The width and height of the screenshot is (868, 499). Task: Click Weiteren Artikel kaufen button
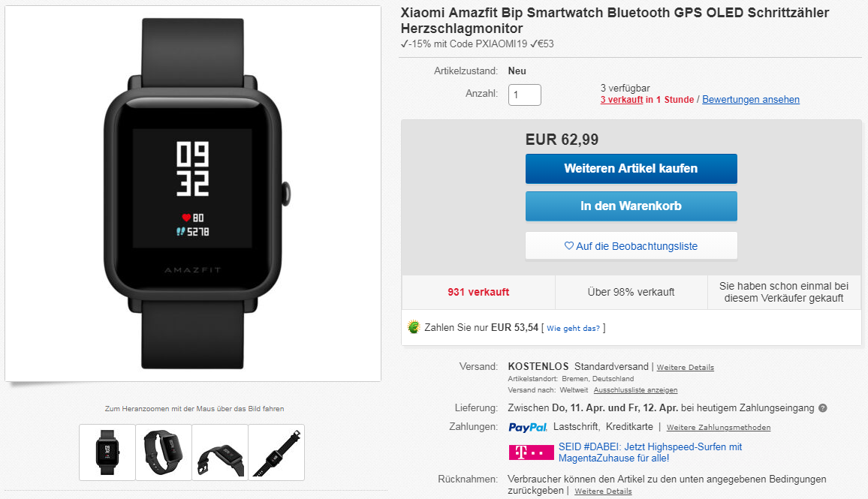tap(631, 169)
